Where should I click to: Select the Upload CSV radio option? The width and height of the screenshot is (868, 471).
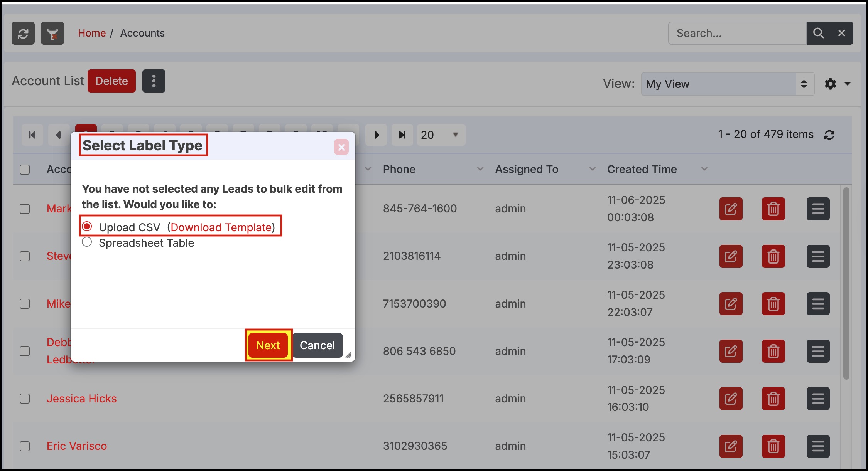(x=87, y=226)
